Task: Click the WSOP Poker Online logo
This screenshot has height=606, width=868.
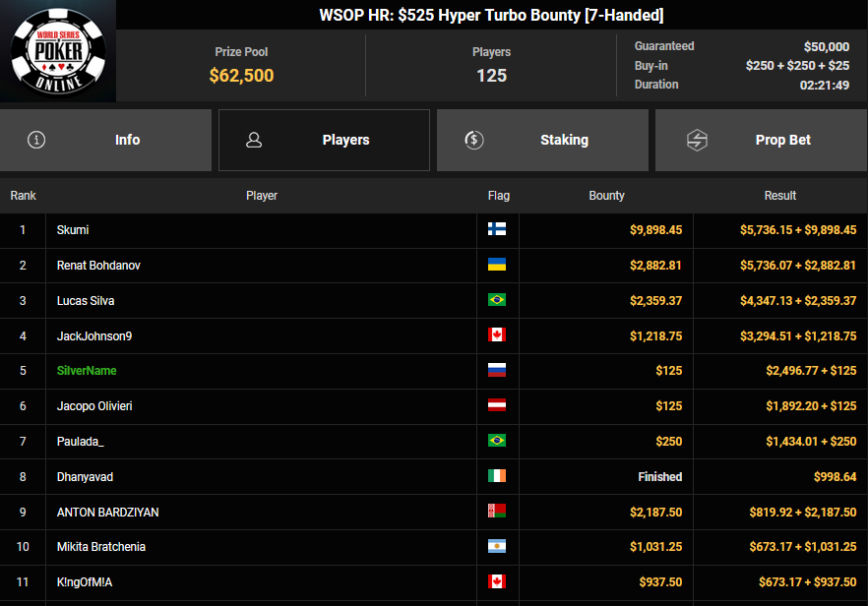Action: (58, 51)
